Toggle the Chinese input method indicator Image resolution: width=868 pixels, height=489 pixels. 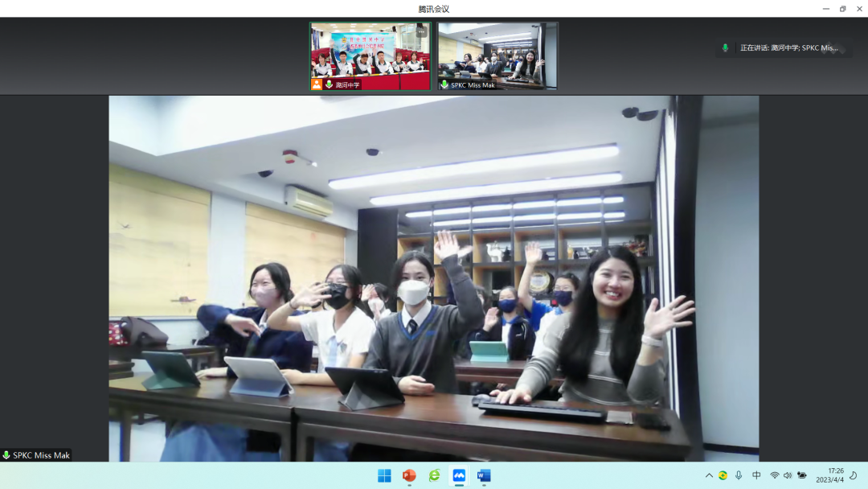756,475
